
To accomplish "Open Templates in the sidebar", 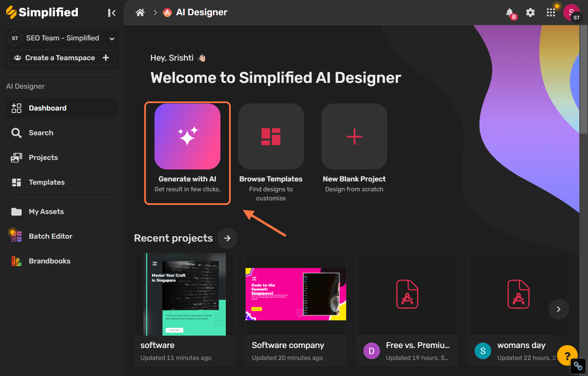I will [62, 182].
